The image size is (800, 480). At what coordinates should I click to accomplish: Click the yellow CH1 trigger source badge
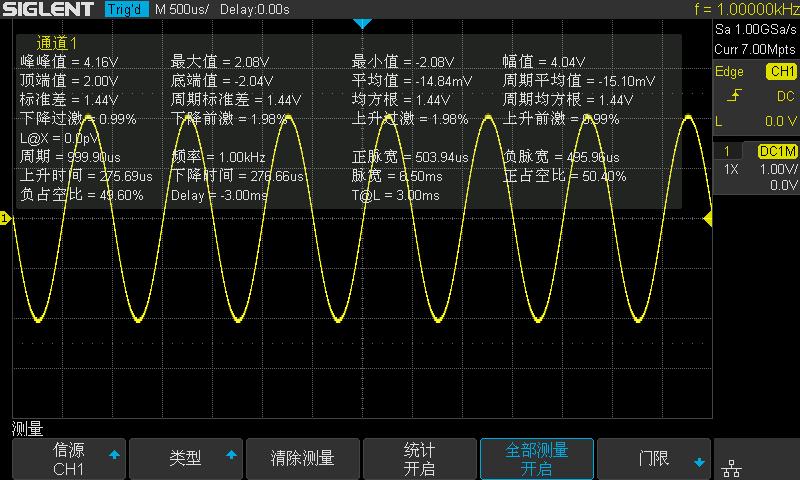(780, 72)
